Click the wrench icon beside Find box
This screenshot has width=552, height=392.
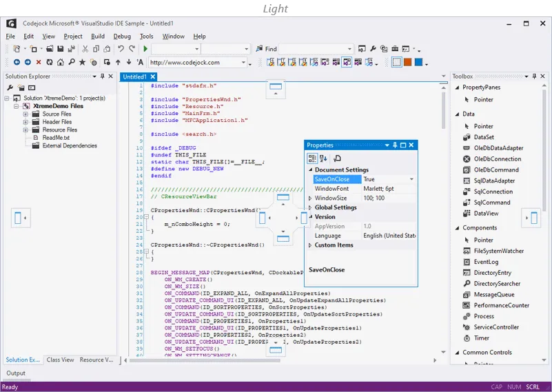pos(373,49)
